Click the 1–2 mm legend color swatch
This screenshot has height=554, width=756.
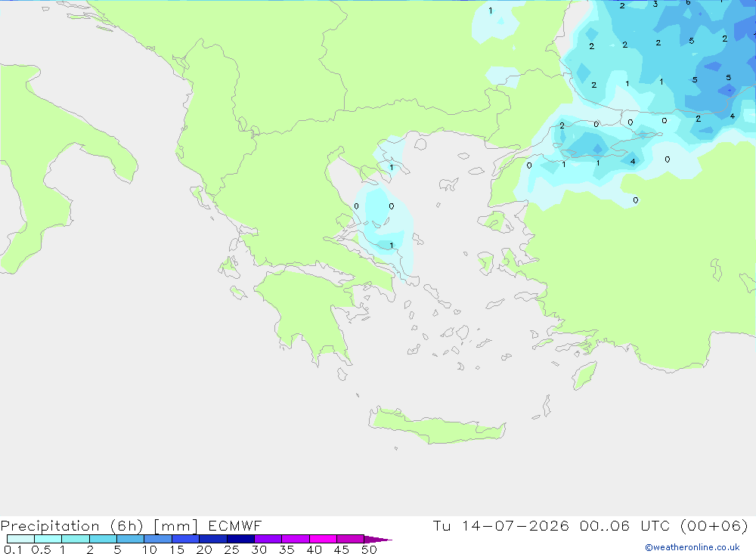[x=76, y=539]
